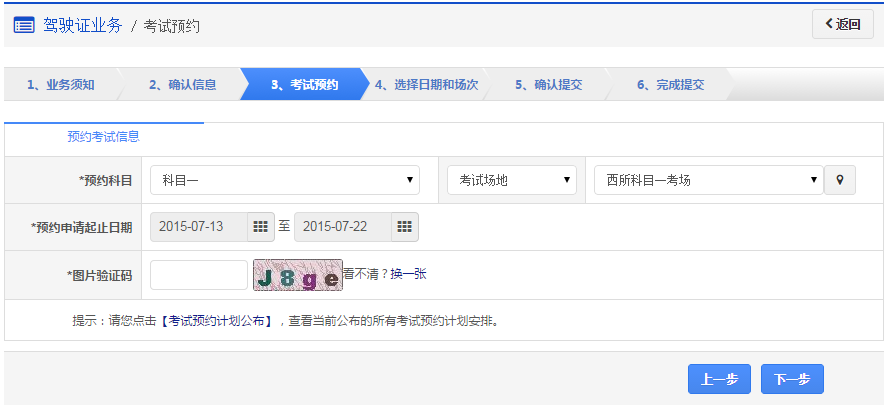Open calendar picker for start date 2015-07-13
Viewport: 888px width, 405px height.
coord(260,227)
